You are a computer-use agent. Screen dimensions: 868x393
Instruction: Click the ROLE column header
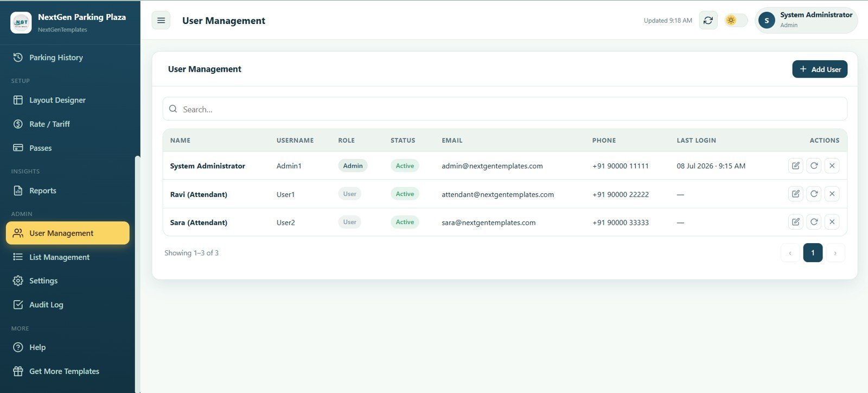tap(346, 140)
